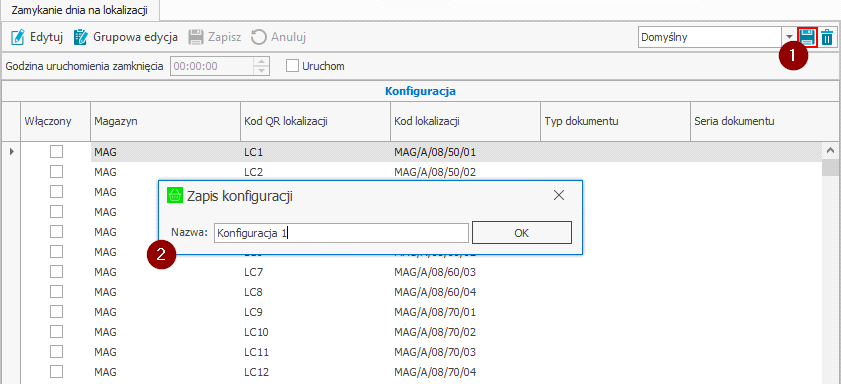Viewport: 841px width, 384px height.
Task: Sort by Typ dokumentu column header
Action: [615, 121]
